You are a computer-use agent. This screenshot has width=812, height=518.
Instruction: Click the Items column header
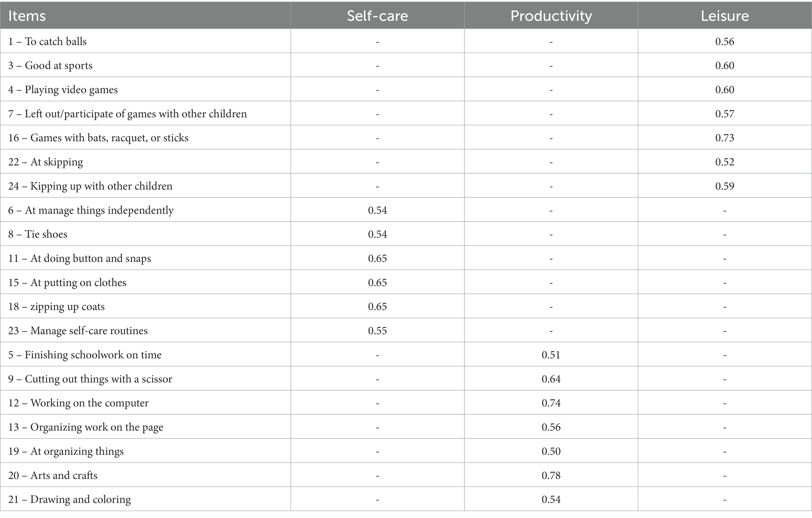coord(27,16)
